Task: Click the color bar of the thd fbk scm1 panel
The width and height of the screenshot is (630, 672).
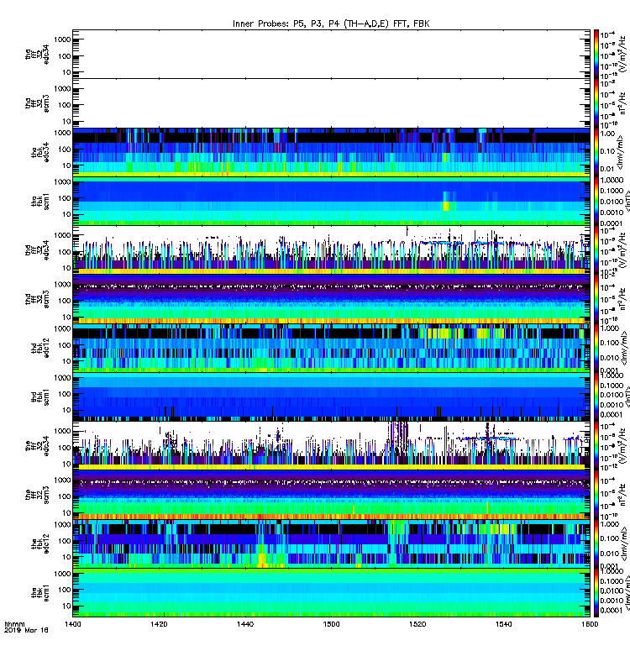Action: pyautogui.click(x=596, y=397)
